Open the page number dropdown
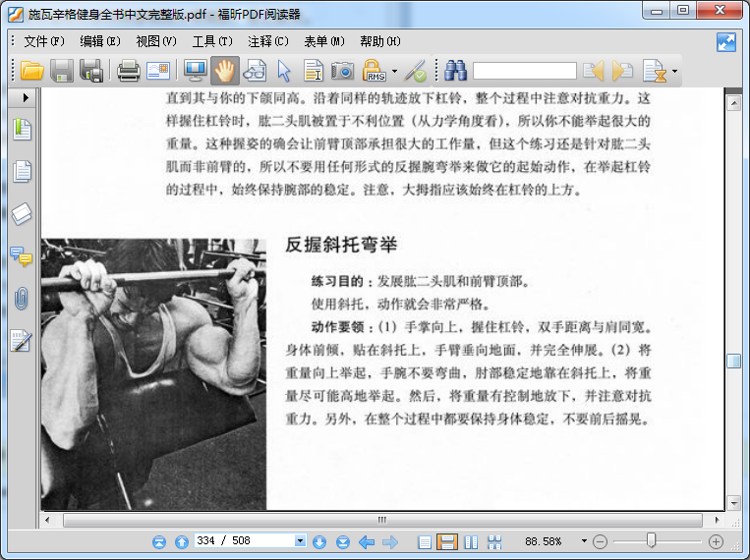This screenshot has height=560, width=750. [300, 541]
